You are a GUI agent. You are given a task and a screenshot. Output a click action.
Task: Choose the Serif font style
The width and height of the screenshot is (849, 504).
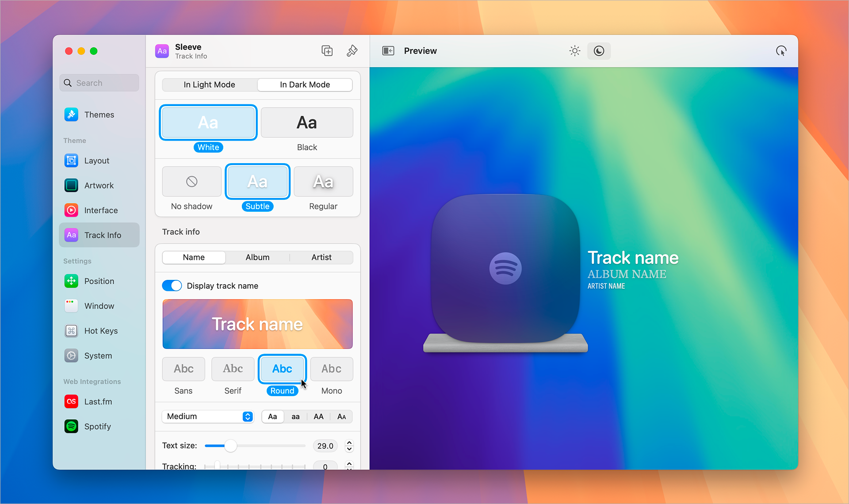233,369
